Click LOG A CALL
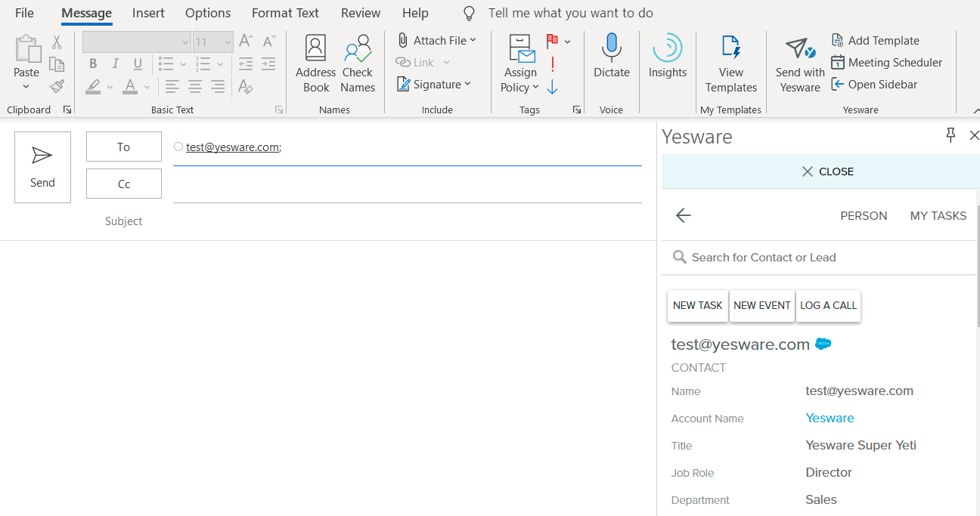The width and height of the screenshot is (980, 516). [x=829, y=306]
